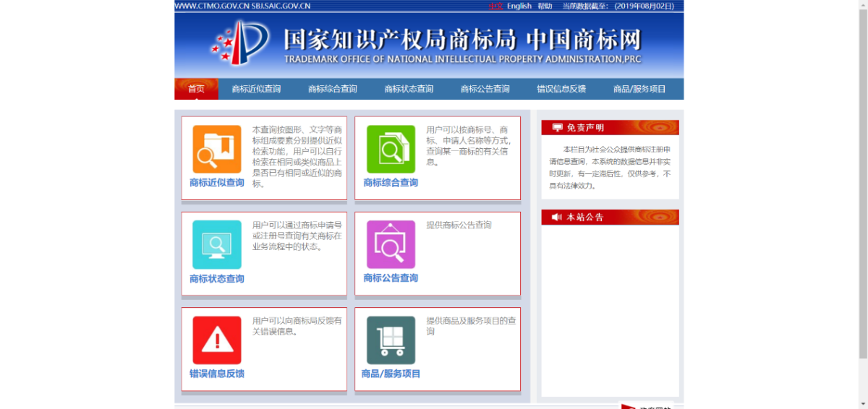Click the 商标综合查询 link under green icon
The height and width of the screenshot is (409, 868).
(391, 183)
